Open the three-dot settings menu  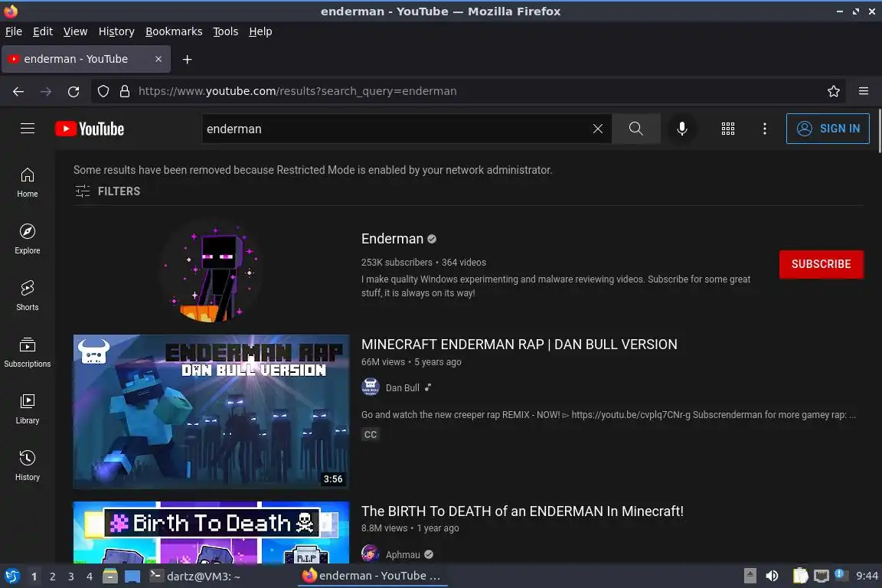pyautogui.click(x=764, y=129)
